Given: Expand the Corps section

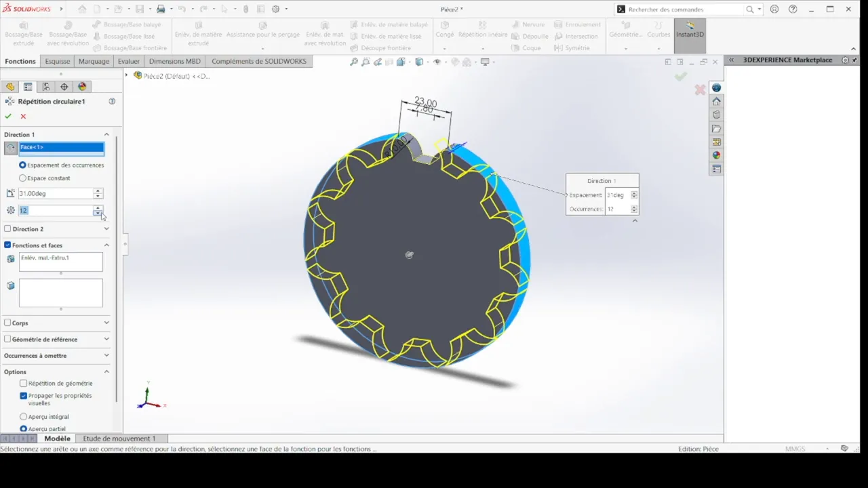Looking at the screenshot, I should 106,323.
